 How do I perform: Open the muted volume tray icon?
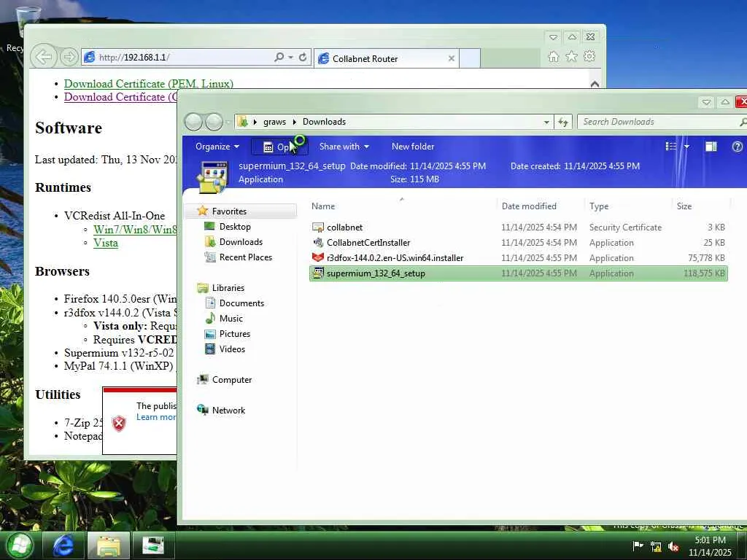(x=673, y=547)
